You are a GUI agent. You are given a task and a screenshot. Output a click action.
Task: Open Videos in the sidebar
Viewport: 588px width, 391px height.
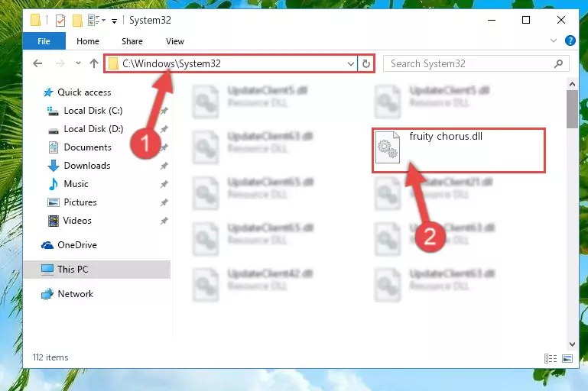pyautogui.click(x=77, y=221)
